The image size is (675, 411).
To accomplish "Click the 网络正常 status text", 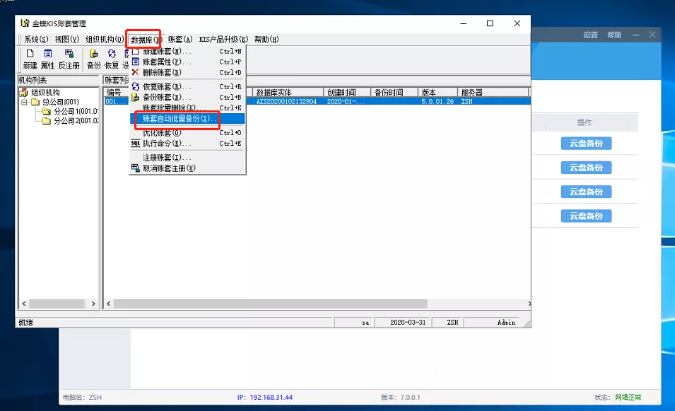I will pos(628,397).
